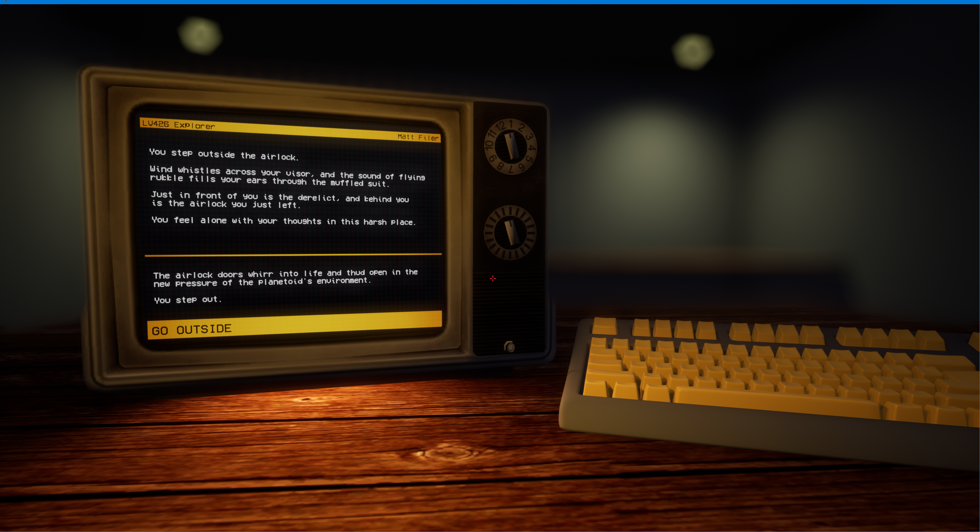Click the right wall light
Viewport: 980px width, 532px height.
point(693,51)
